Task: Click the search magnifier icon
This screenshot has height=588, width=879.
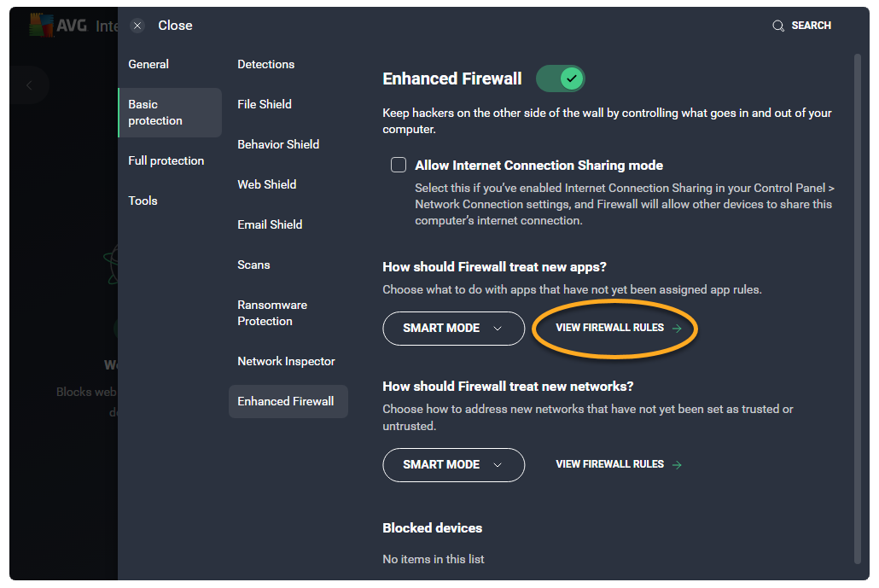Action: tap(778, 26)
